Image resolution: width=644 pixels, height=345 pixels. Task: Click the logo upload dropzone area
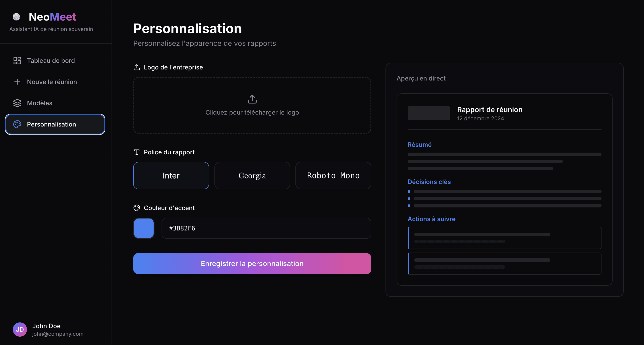(x=252, y=106)
